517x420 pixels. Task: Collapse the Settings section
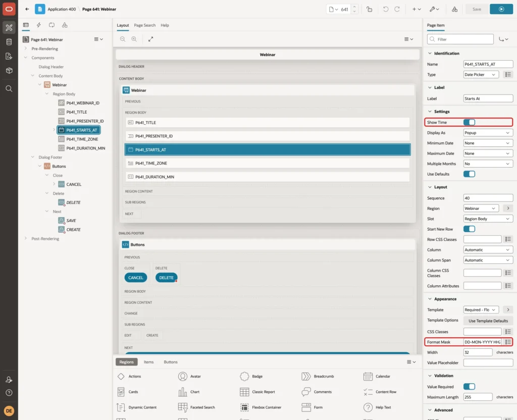coord(430,112)
